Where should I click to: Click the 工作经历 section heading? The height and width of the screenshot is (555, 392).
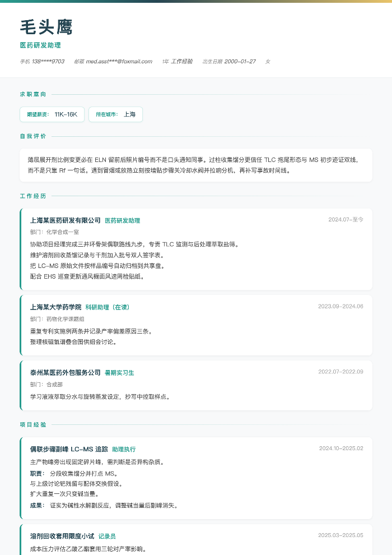click(x=33, y=196)
